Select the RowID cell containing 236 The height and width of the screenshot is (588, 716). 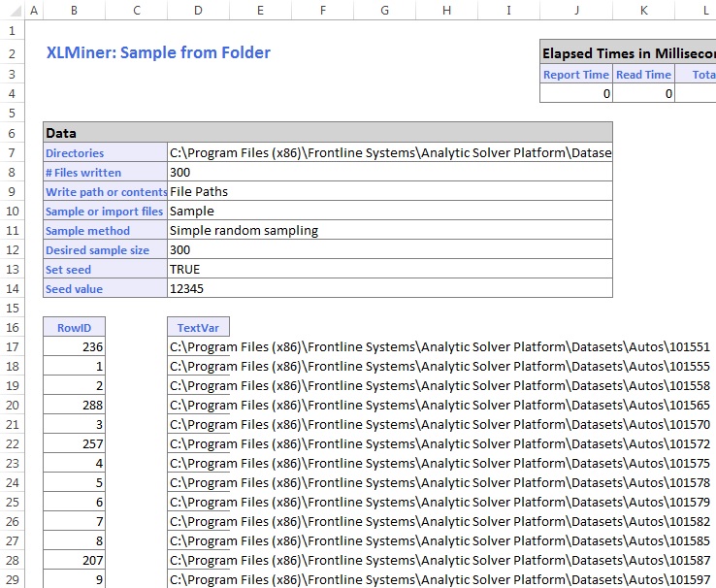click(75, 346)
